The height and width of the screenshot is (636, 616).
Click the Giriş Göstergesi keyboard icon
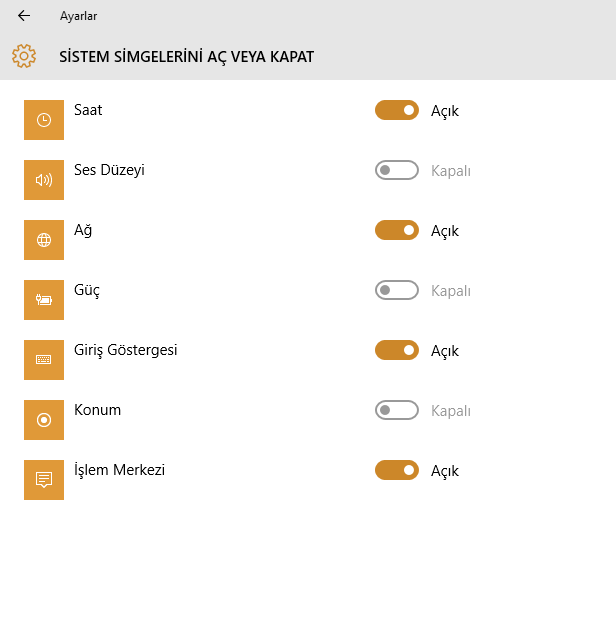point(44,360)
